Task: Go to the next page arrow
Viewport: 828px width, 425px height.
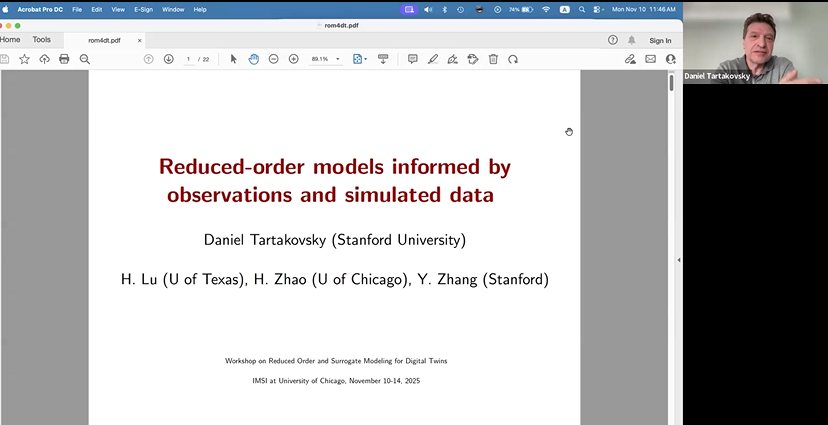Action: (x=168, y=59)
